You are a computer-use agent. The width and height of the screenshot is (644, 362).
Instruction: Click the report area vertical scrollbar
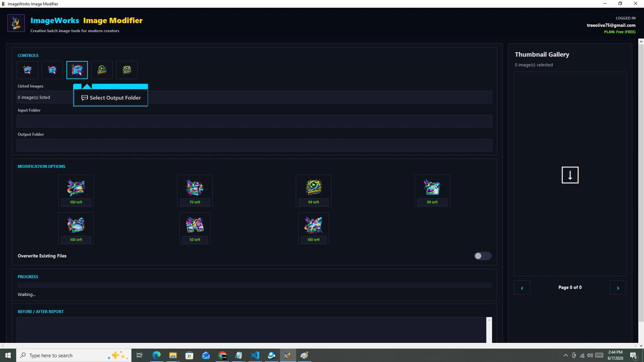[x=489, y=330]
